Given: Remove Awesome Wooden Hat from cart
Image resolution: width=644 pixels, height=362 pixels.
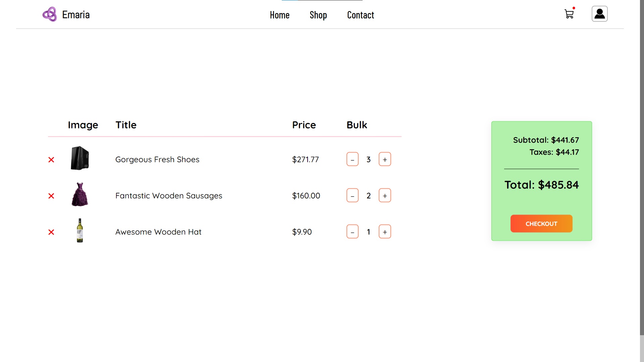Looking at the screenshot, I should (x=51, y=232).
